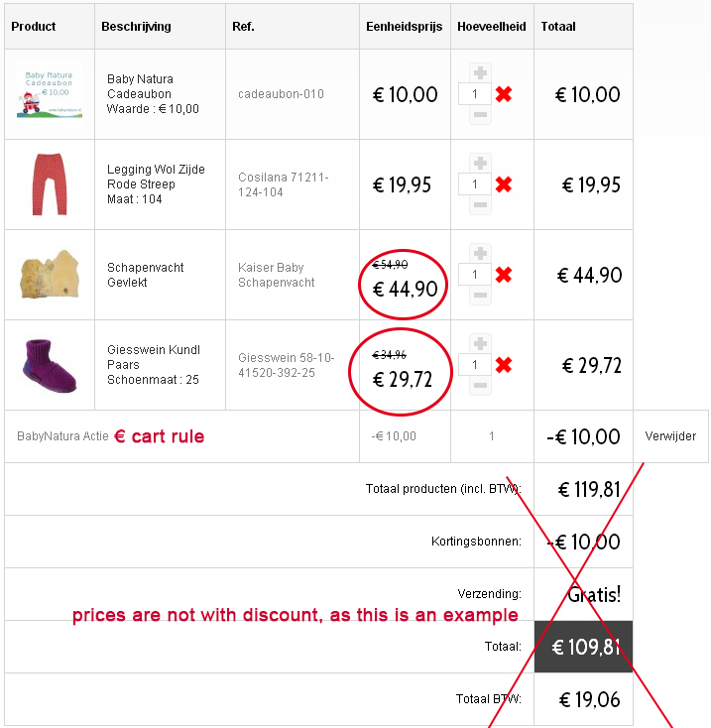Delete Legging Wol Zijde using red X
Viewport: 711px width, 728px height.
coord(504,184)
